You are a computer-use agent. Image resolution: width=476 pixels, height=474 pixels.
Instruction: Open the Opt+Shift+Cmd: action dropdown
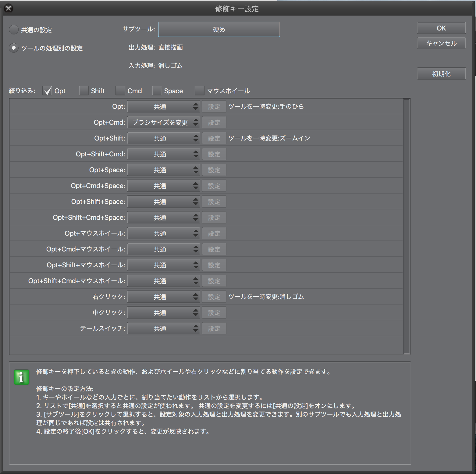164,154
